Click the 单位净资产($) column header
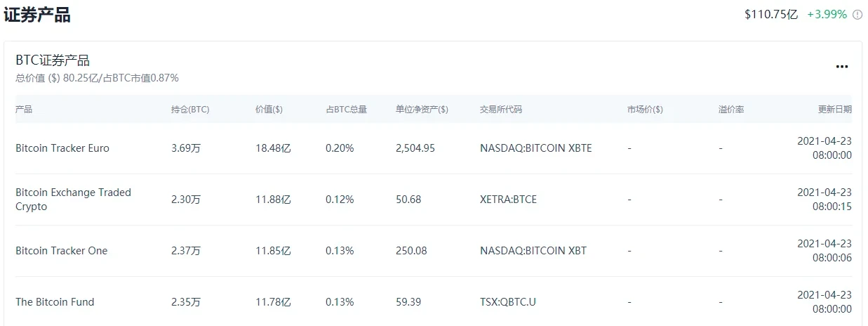Screen dimensions: 868x326 tap(422, 110)
